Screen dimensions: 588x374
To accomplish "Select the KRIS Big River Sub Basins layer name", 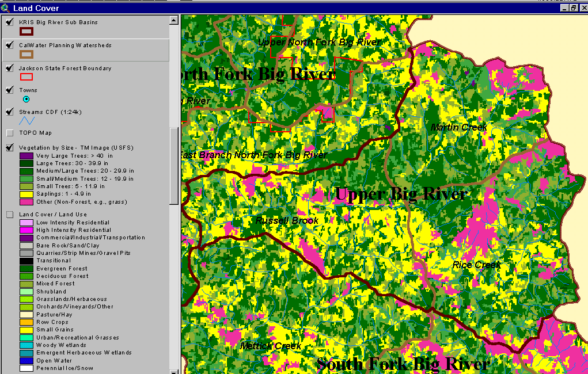I will (58, 22).
